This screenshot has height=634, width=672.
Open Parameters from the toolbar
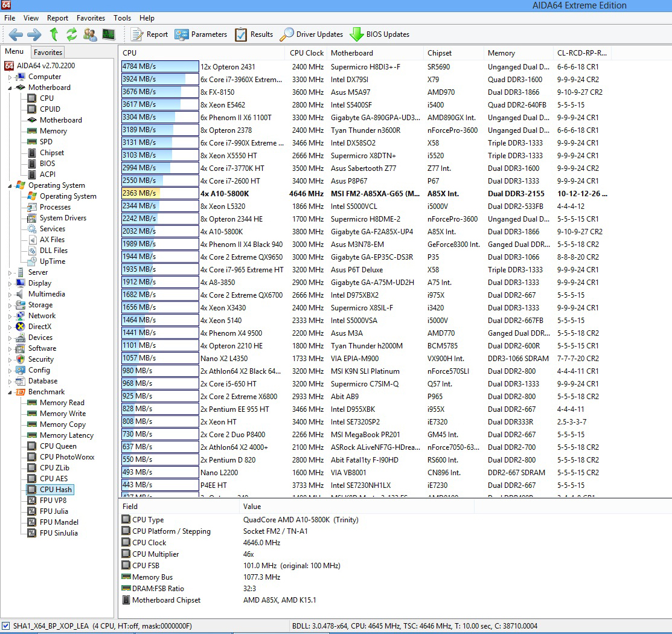tap(200, 34)
